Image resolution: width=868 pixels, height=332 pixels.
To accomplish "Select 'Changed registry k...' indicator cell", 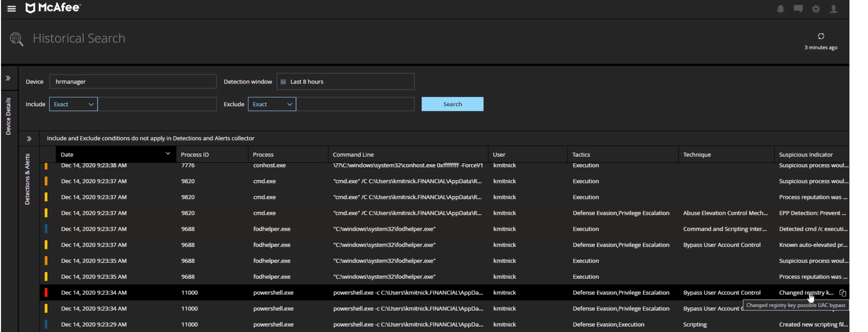I will click(x=806, y=293).
